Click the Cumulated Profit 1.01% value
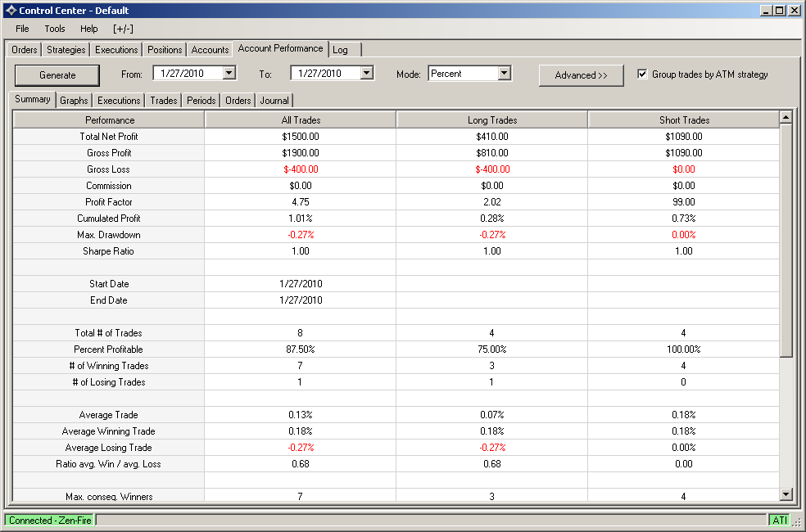806x532 pixels. click(x=301, y=219)
